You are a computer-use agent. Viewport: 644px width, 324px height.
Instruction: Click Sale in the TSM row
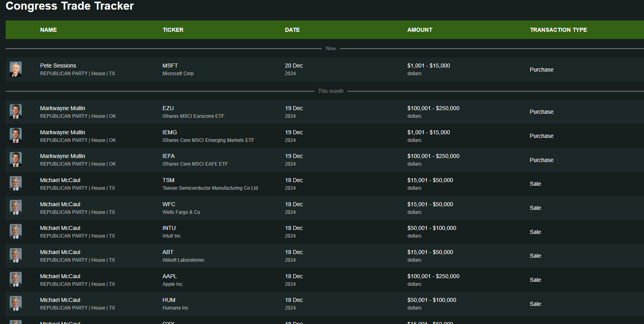coord(535,184)
